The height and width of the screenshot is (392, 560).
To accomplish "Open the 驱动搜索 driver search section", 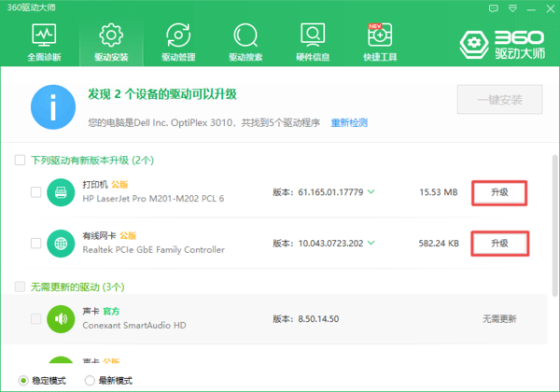I will [x=245, y=43].
